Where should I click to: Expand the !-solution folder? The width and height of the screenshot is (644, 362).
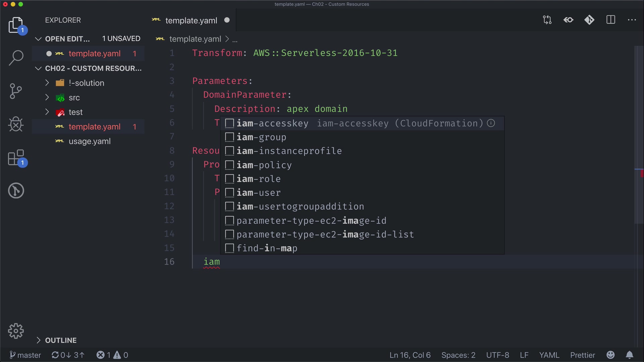pyautogui.click(x=86, y=83)
